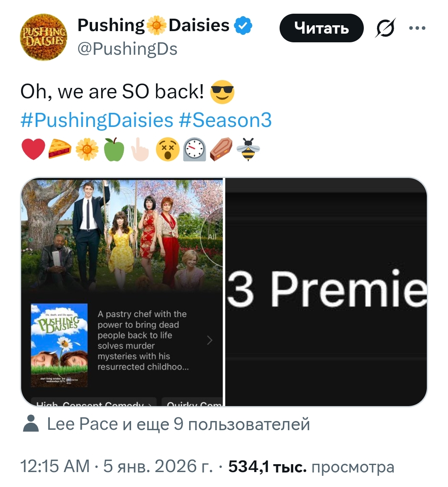Open the cast photo in left image

(120, 232)
